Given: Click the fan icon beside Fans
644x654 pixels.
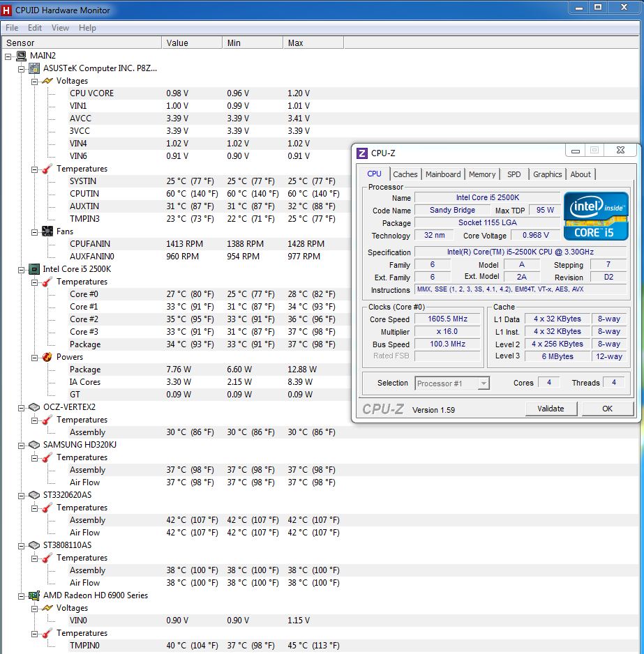Looking at the screenshot, I should (x=47, y=231).
